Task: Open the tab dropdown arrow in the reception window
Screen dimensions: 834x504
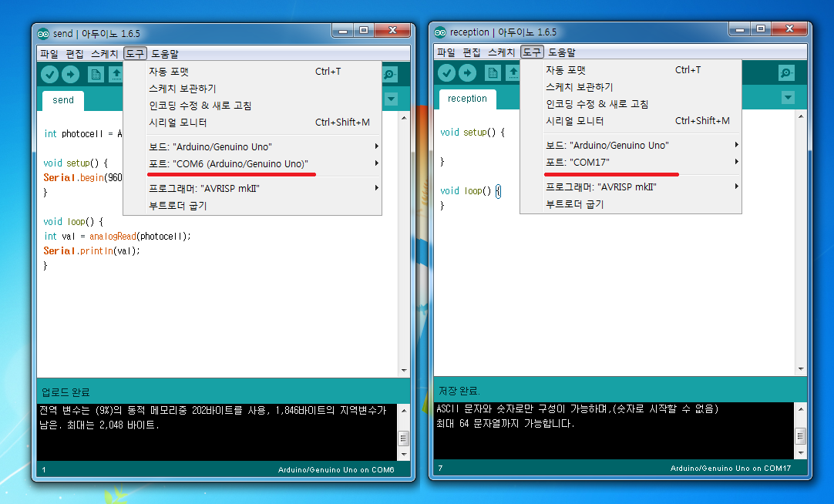Action: pyautogui.click(x=789, y=97)
